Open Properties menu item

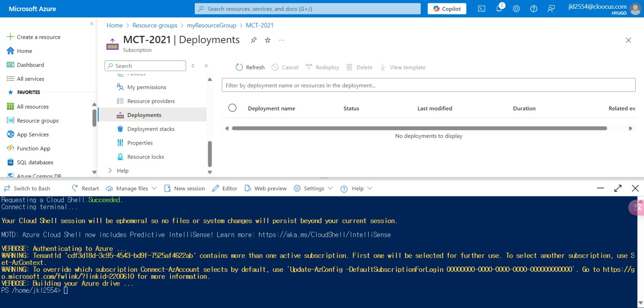(x=140, y=143)
